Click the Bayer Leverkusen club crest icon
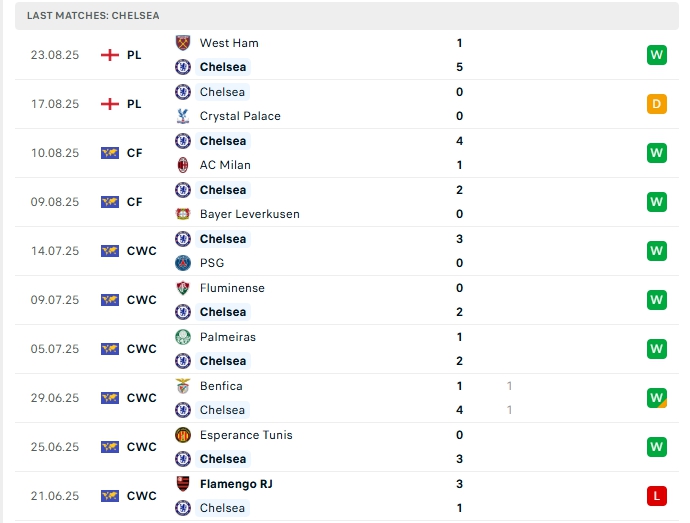690x523 pixels. pos(183,214)
